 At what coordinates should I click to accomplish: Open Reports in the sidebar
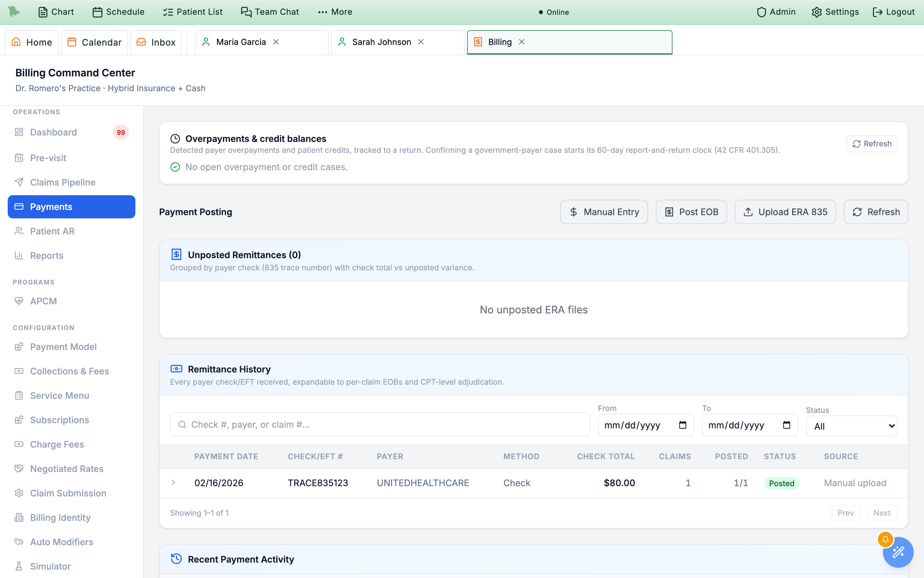pos(72,255)
